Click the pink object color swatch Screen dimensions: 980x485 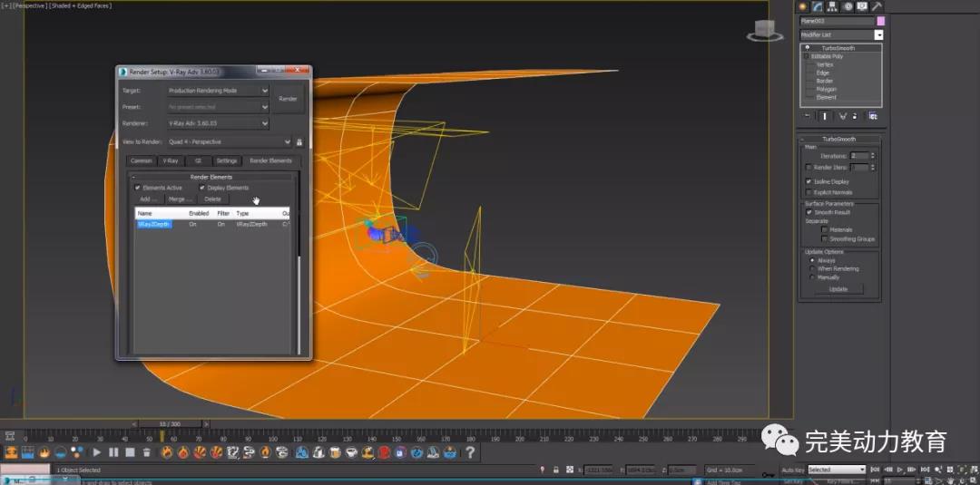pos(880,21)
